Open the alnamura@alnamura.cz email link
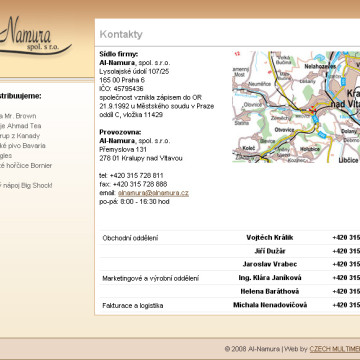 [153, 193]
